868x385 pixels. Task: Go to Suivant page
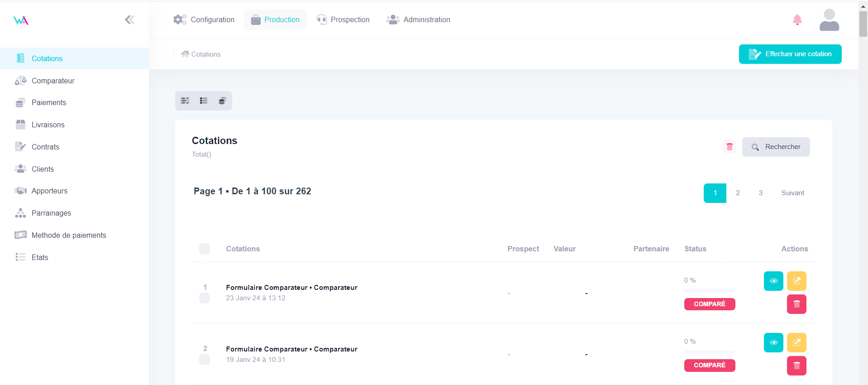[792, 193]
